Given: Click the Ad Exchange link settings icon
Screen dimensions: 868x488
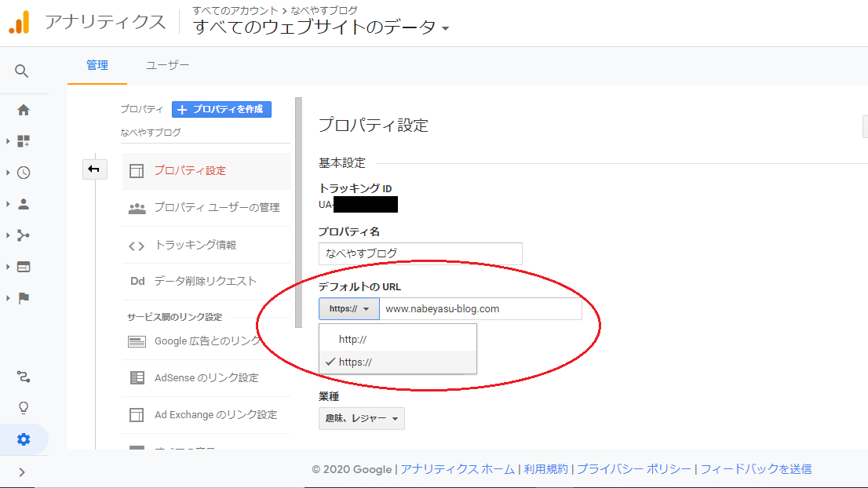Looking at the screenshot, I should pyautogui.click(x=137, y=415).
